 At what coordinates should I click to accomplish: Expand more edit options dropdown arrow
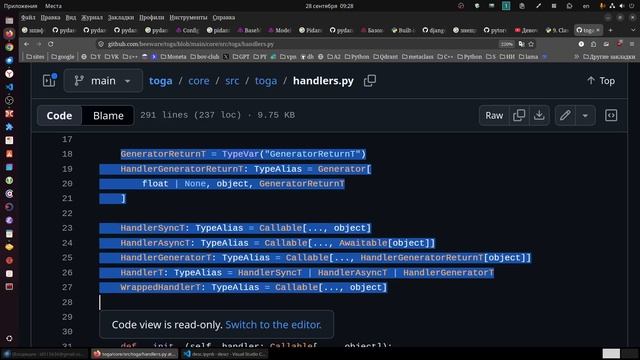585,116
